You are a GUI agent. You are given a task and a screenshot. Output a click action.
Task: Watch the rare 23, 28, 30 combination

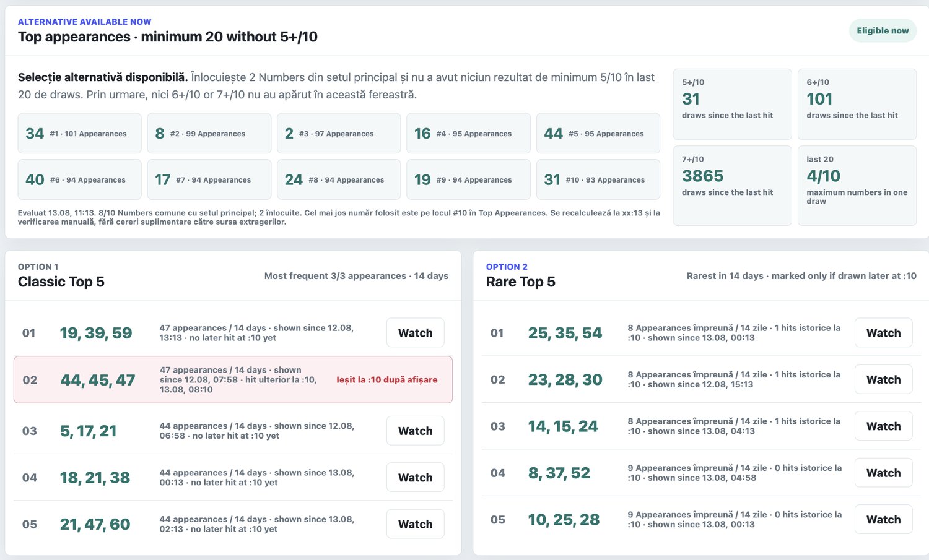click(x=884, y=379)
